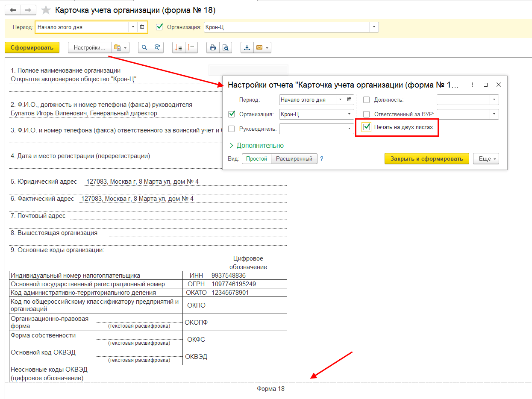Maximize the report settings dialog

point(485,85)
